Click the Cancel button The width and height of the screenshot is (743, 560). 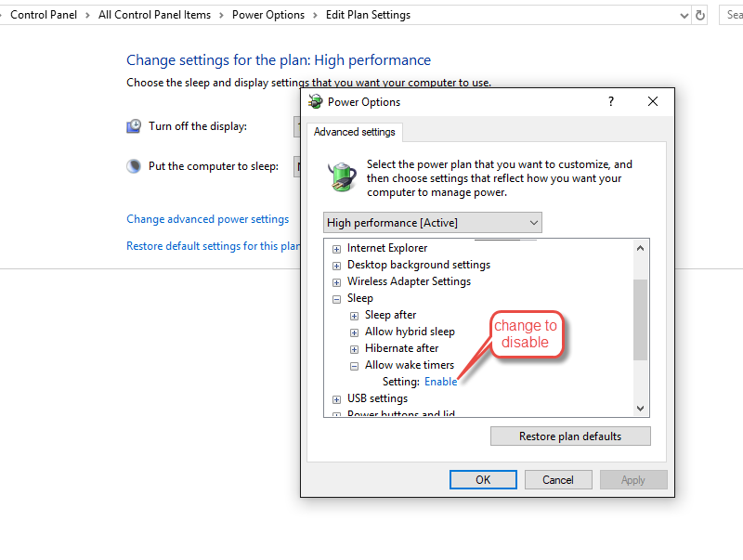point(558,480)
